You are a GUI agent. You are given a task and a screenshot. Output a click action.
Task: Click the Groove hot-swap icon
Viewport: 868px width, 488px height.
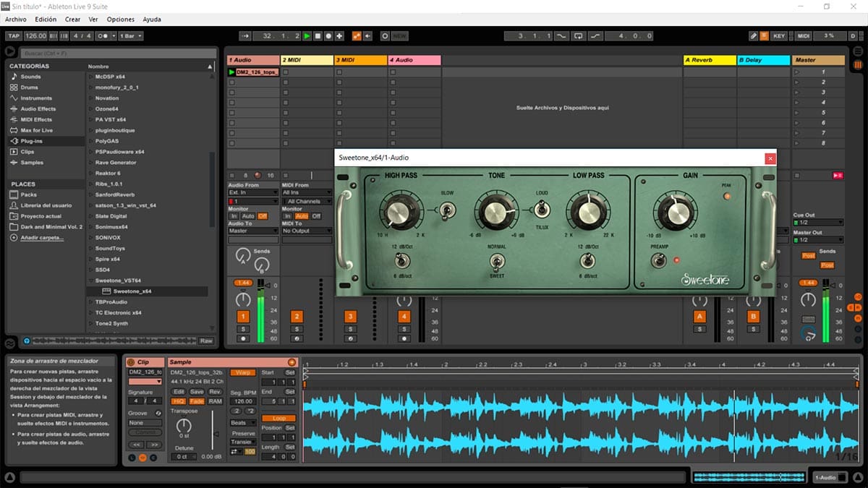tap(158, 413)
